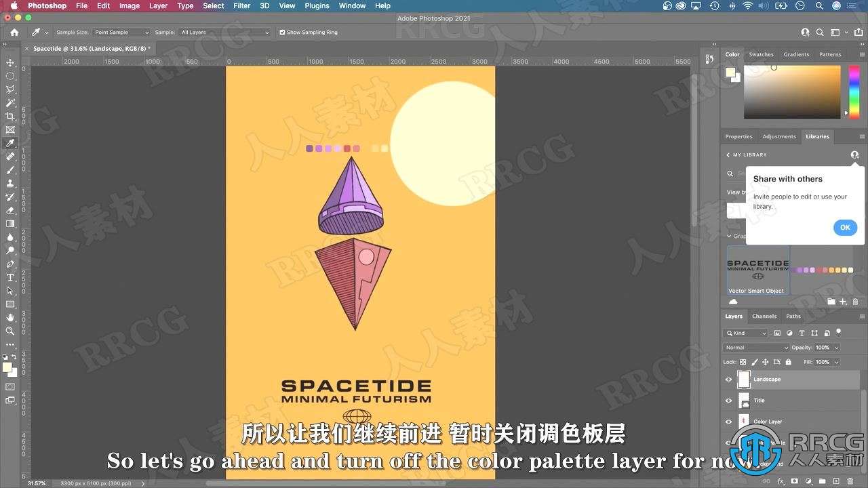The height and width of the screenshot is (488, 868).
Task: Select the Elliptical Marquee tool
Action: (10, 76)
